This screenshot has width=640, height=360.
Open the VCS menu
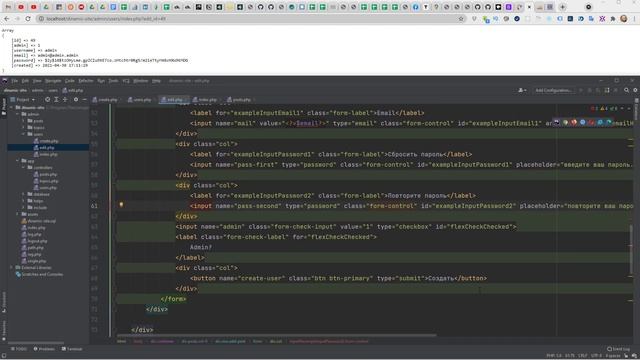(x=126, y=81)
